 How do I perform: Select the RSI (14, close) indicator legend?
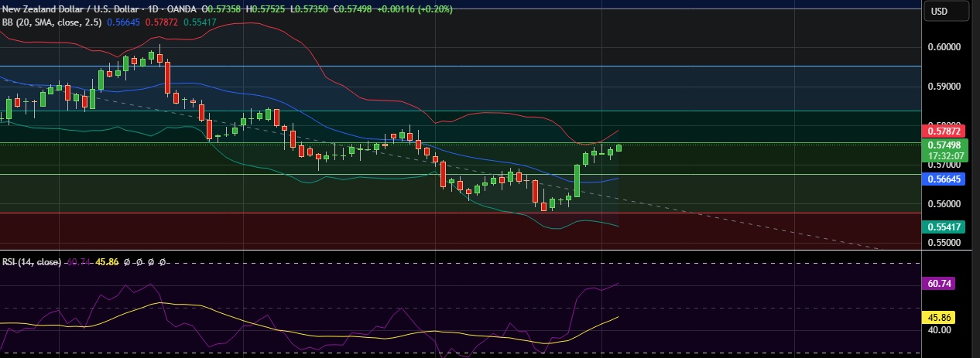tap(32, 262)
